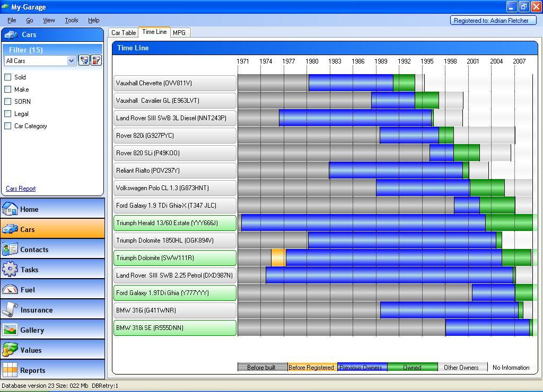Screen dimensions: 543x392
Task: Open the Tools menu
Action: click(x=71, y=20)
